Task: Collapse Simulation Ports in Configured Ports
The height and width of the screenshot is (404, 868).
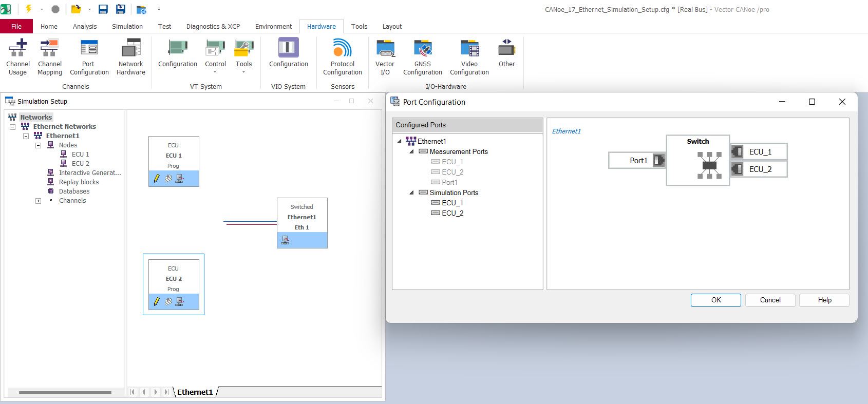Action: pos(411,193)
